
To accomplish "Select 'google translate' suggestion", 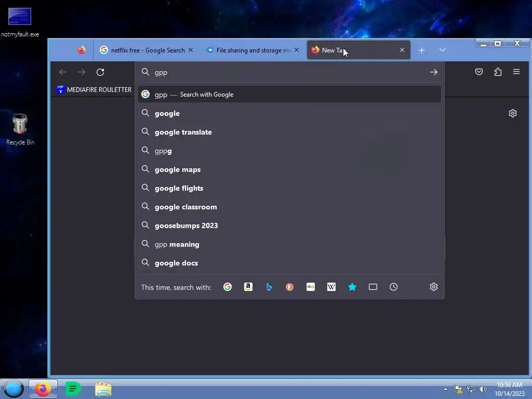I will pyautogui.click(x=289, y=132).
